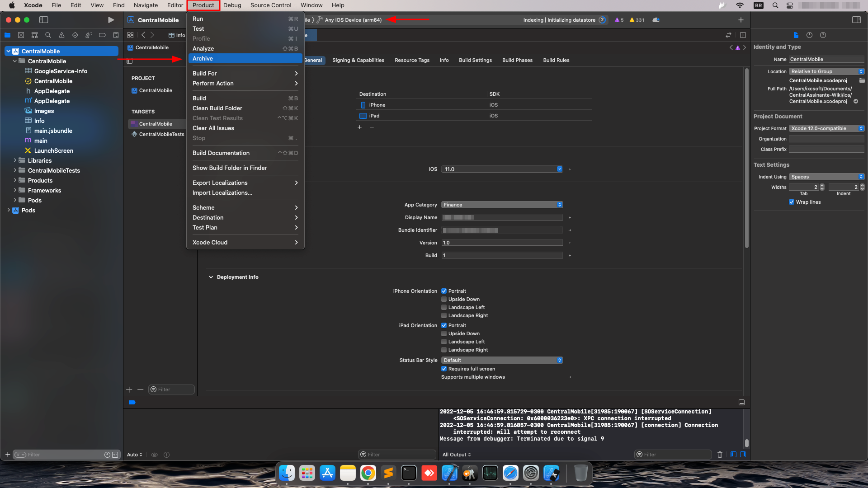868x488 pixels.
Task: Open the Auto variables view selector
Action: (x=135, y=455)
